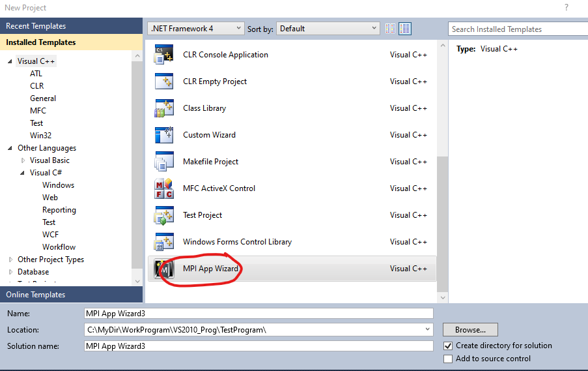This screenshot has height=371, width=588.
Task: Select the MFC ActiveX Control icon
Action: click(164, 188)
